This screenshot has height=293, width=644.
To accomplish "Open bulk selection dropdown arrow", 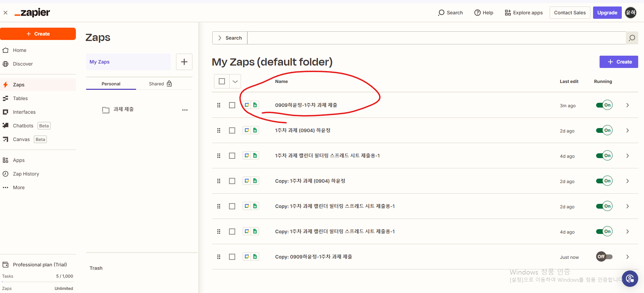I will 235,81.
